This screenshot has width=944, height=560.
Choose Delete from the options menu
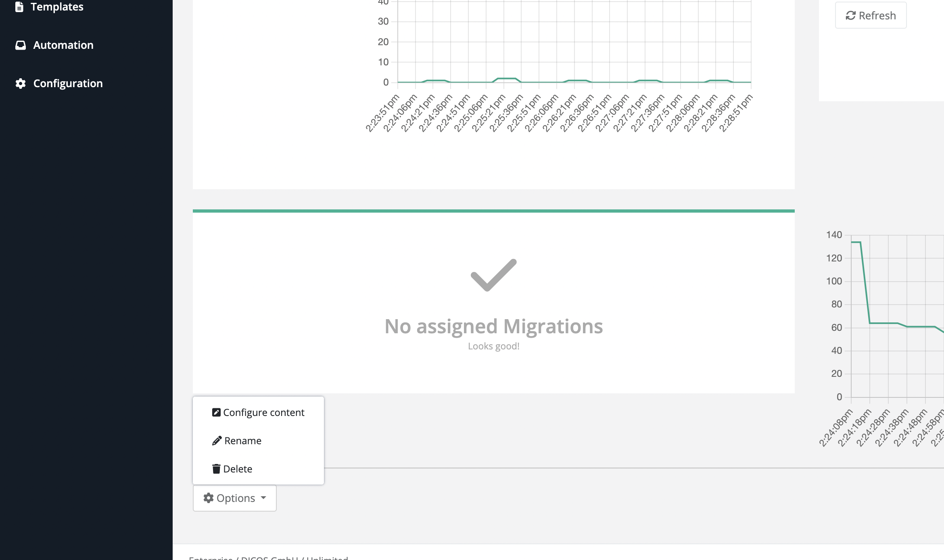238,468
